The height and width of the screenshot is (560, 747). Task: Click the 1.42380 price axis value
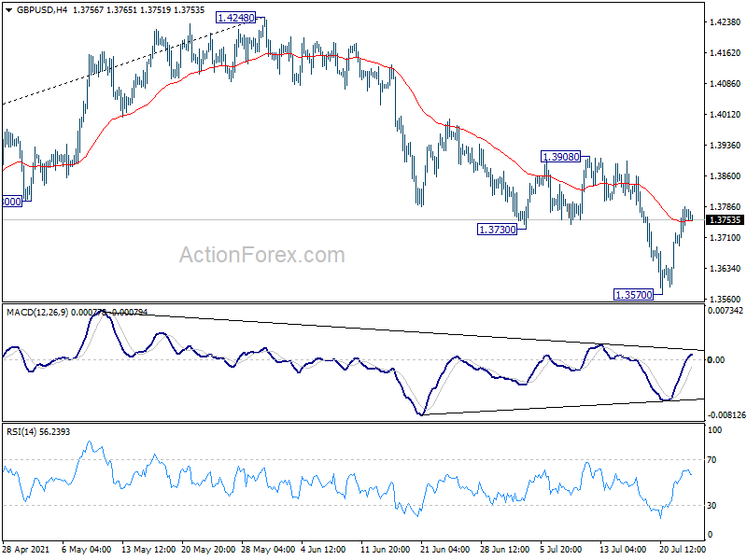coord(726,21)
